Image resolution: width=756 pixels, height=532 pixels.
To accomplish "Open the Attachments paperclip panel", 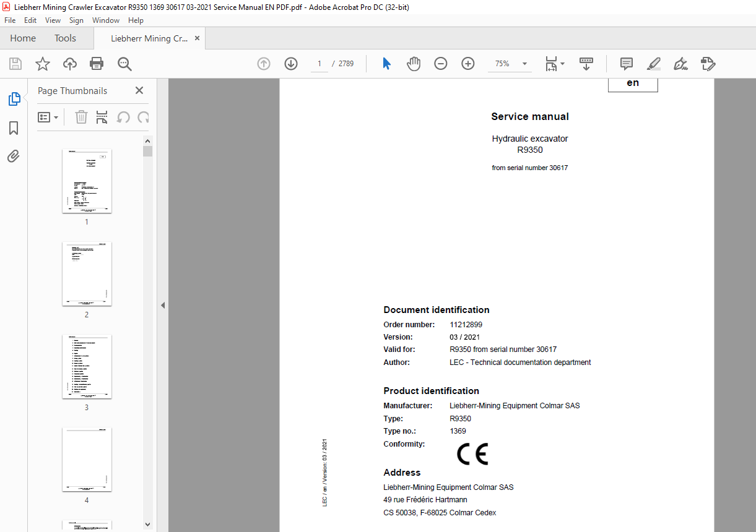I will [14, 156].
